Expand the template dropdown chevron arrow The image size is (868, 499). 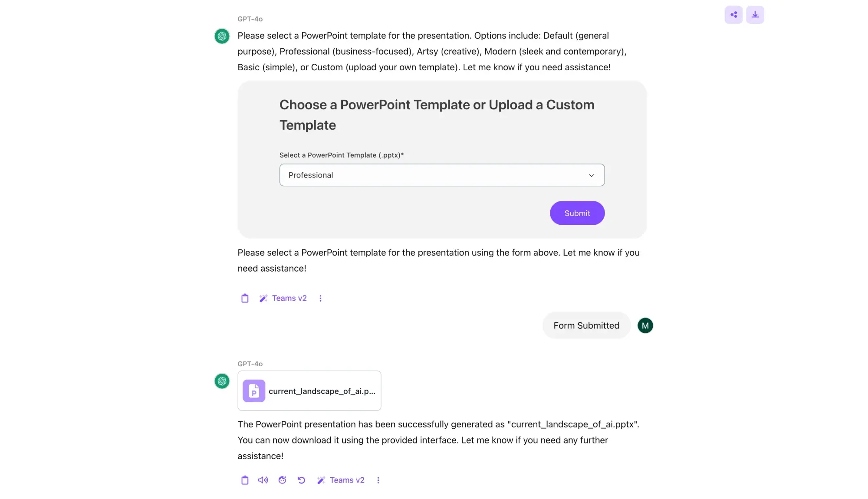(x=592, y=175)
